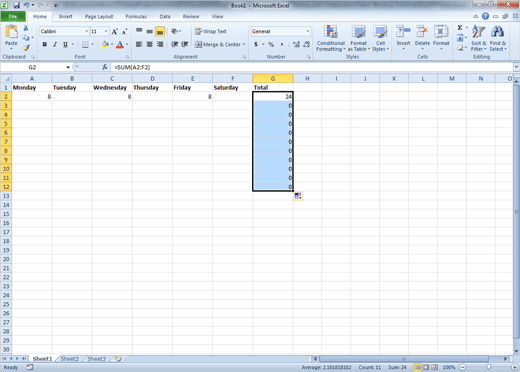Toggle Bottom Align (highlighted)
Screen dimensions: 520x372
click(x=160, y=31)
